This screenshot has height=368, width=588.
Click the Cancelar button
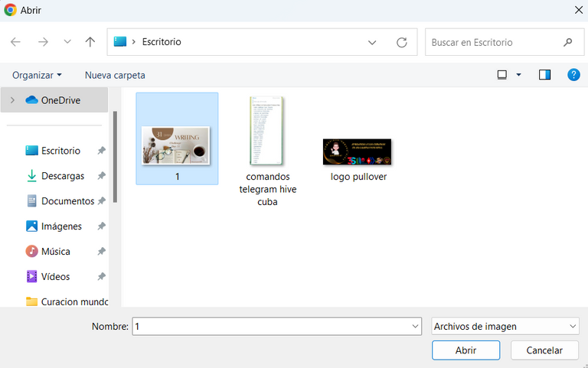pyautogui.click(x=544, y=350)
